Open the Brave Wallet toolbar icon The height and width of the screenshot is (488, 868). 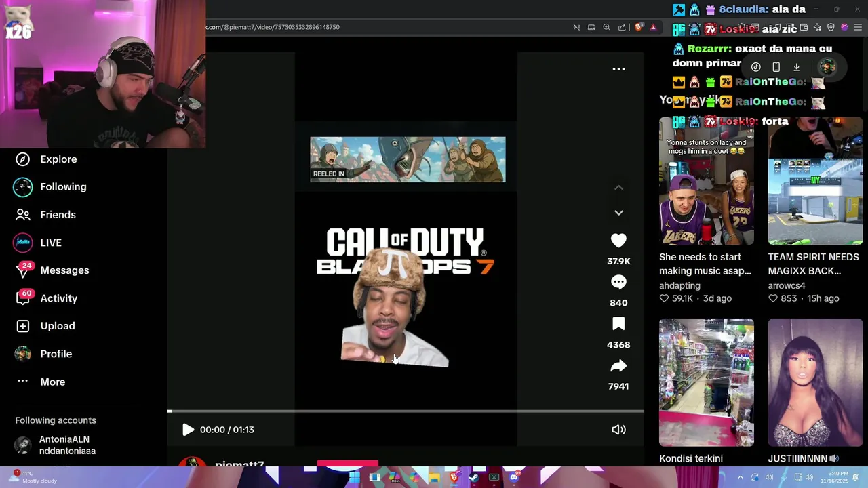click(804, 27)
